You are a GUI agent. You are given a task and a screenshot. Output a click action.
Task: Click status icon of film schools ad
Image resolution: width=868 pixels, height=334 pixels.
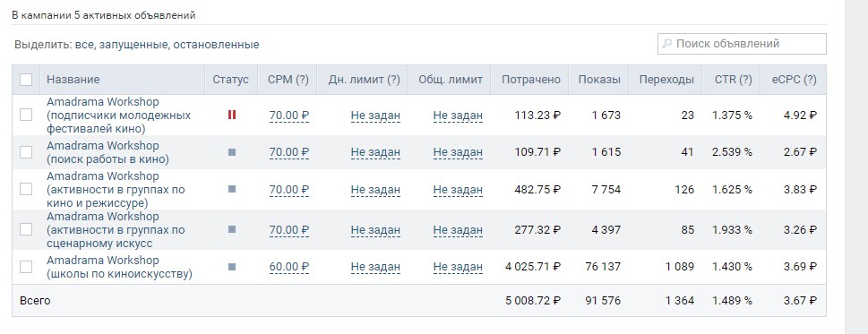232,267
